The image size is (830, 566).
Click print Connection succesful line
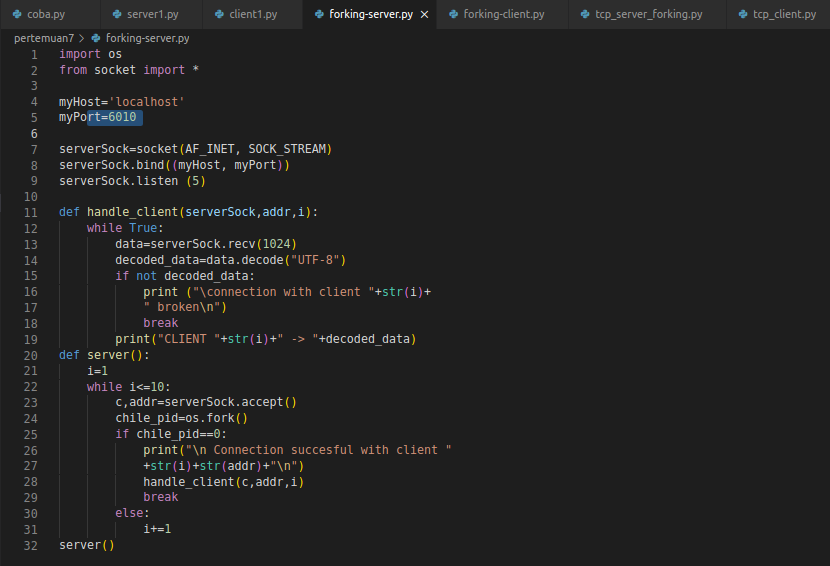[x=297, y=450]
